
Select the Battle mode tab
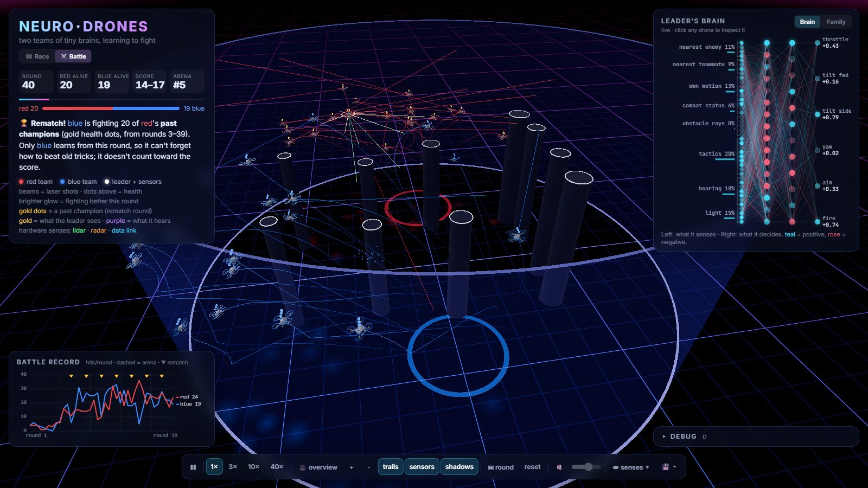(73, 56)
